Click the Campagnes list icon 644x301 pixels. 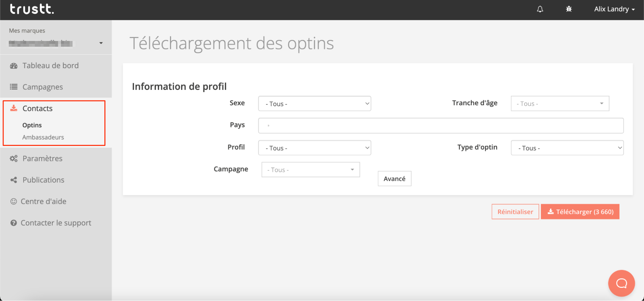(x=14, y=87)
